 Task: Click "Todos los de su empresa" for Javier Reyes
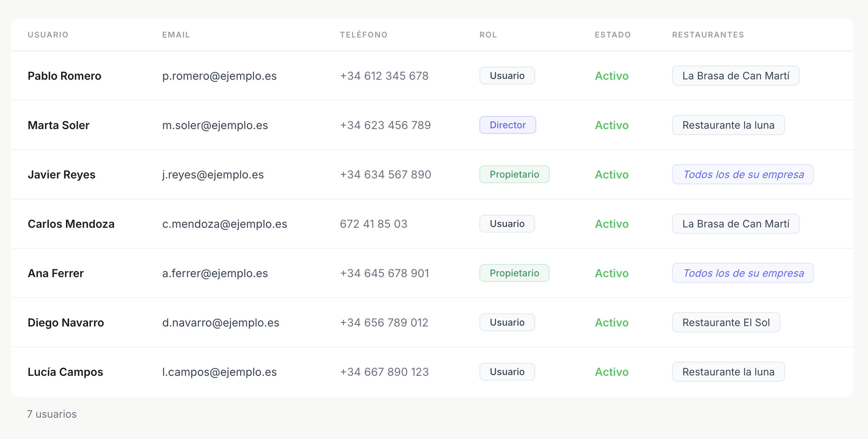tap(742, 174)
